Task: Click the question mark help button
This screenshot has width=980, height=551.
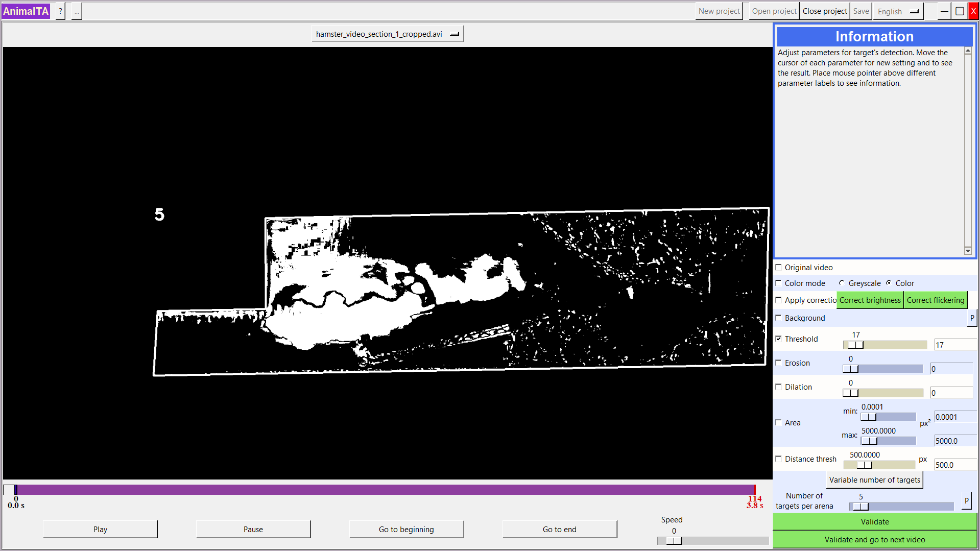Action: coord(60,11)
